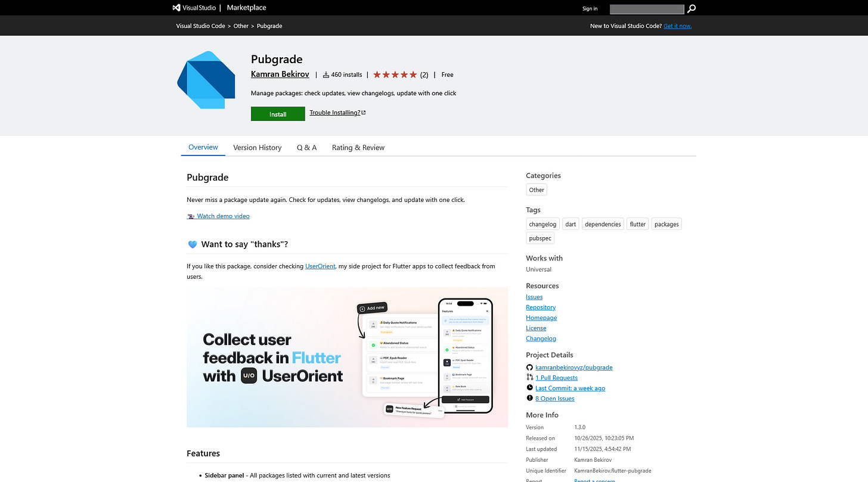Click the flutter tag
868x482 pixels.
point(638,225)
